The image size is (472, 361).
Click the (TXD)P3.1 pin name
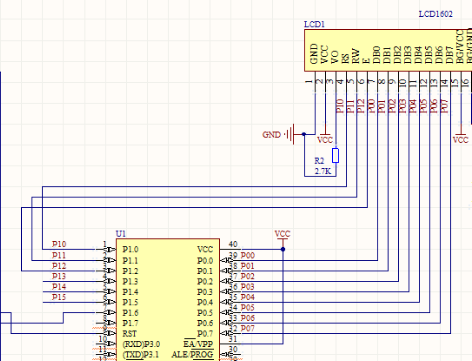[141, 354]
